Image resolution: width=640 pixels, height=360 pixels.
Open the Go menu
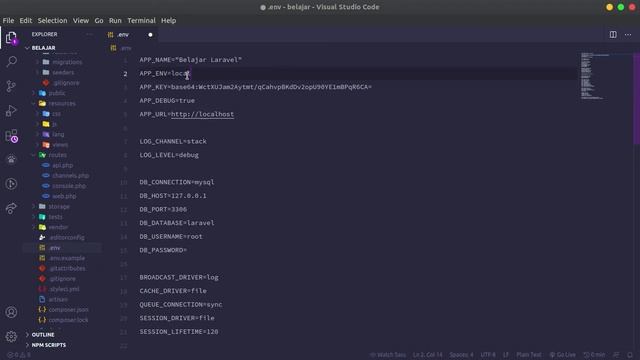(x=99, y=20)
